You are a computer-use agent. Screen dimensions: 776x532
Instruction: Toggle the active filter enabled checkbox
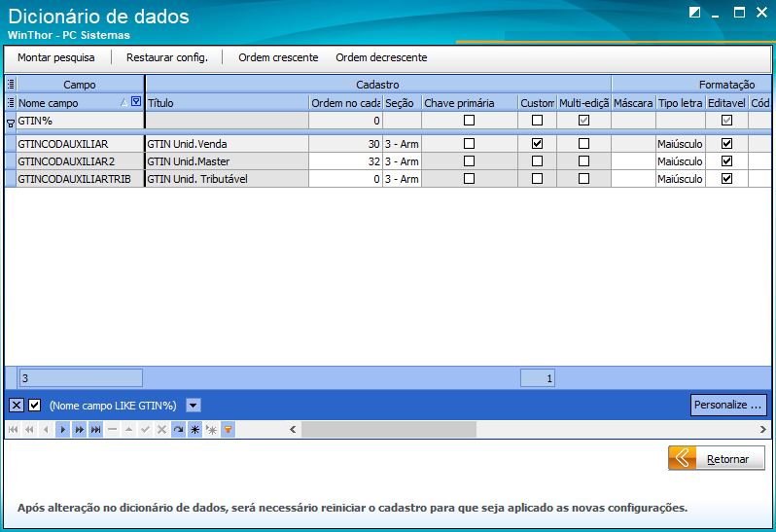point(35,406)
